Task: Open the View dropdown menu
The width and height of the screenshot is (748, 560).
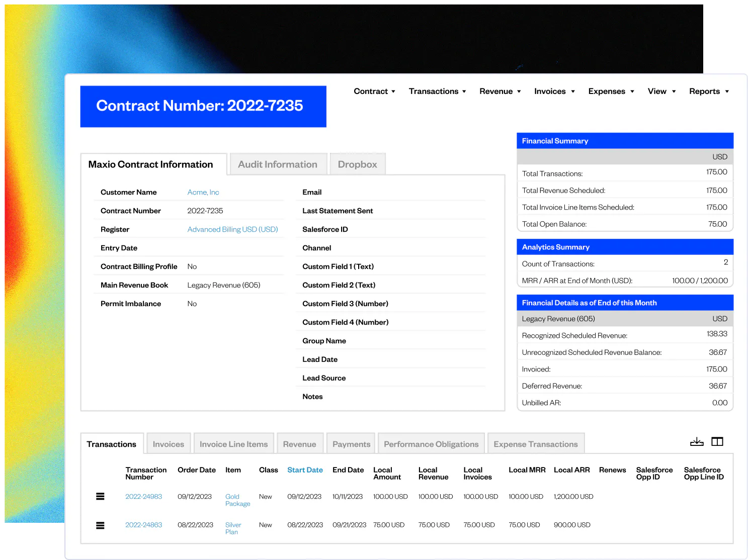Action: pyautogui.click(x=661, y=91)
